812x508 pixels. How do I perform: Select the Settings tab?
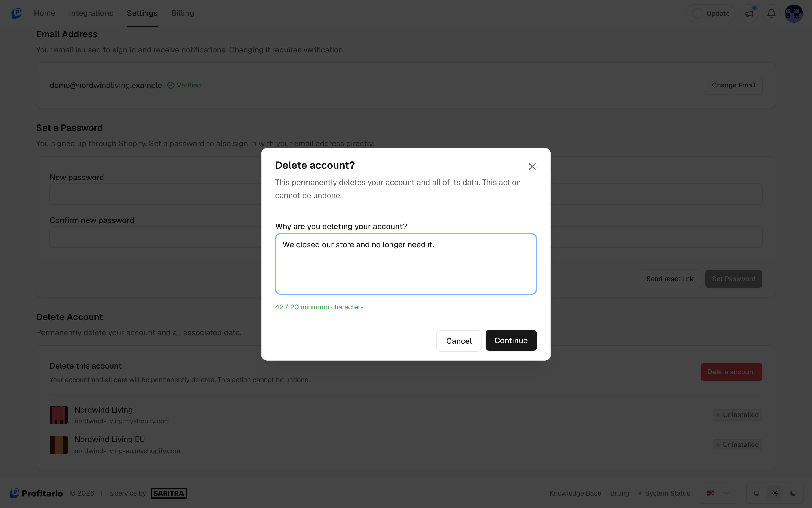click(142, 13)
